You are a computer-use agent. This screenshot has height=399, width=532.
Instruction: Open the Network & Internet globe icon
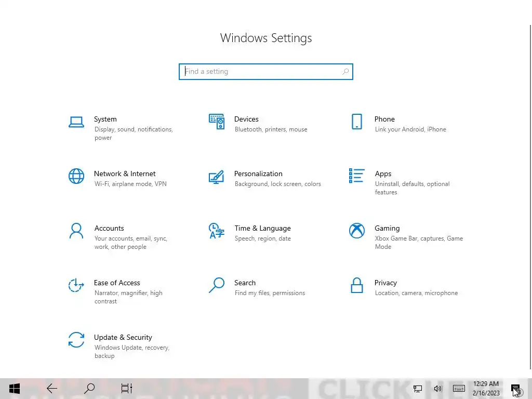(x=76, y=176)
